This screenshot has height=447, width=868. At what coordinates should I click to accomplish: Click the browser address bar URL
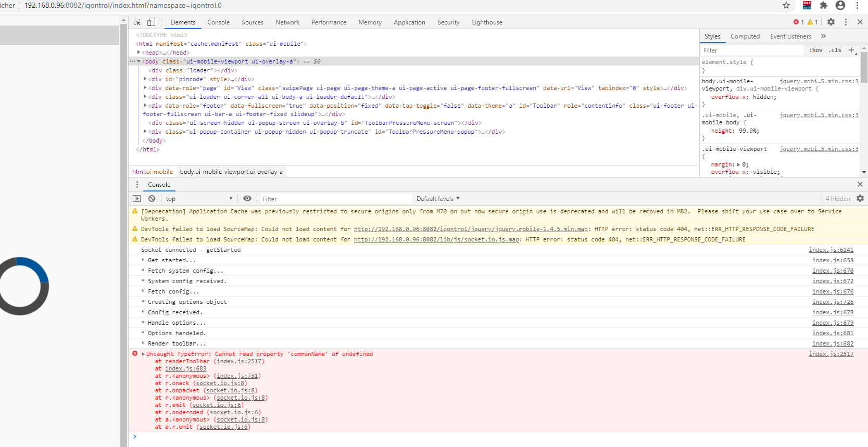[123, 5]
